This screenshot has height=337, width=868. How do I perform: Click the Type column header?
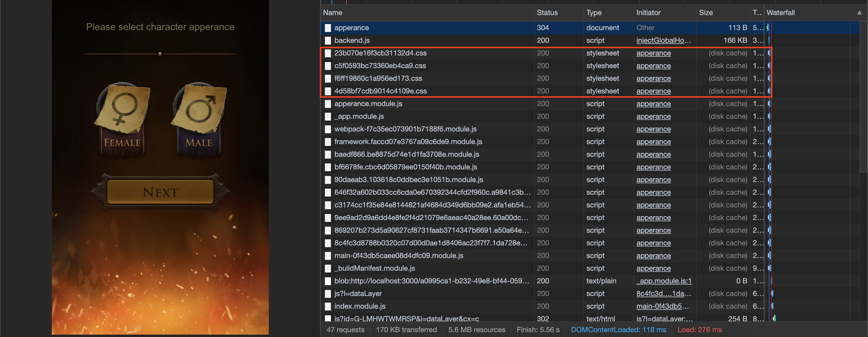click(594, 12)
